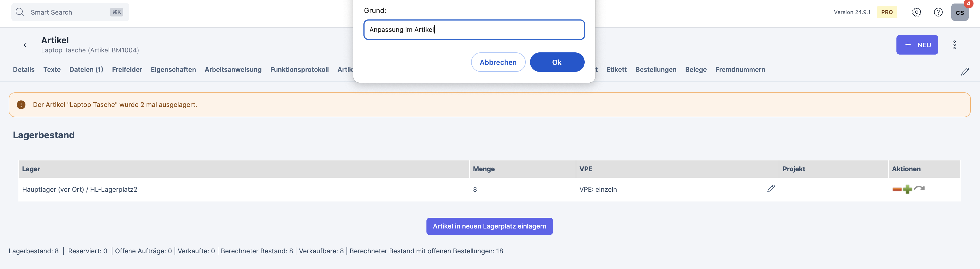This screenshot has height=269, width=980.
Task: Click into the Grund text field
Action: click(x=474, y=30)
